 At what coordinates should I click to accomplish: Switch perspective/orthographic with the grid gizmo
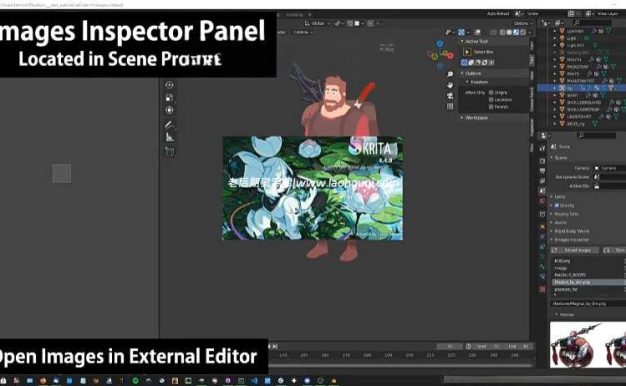(x=450, y=106)
